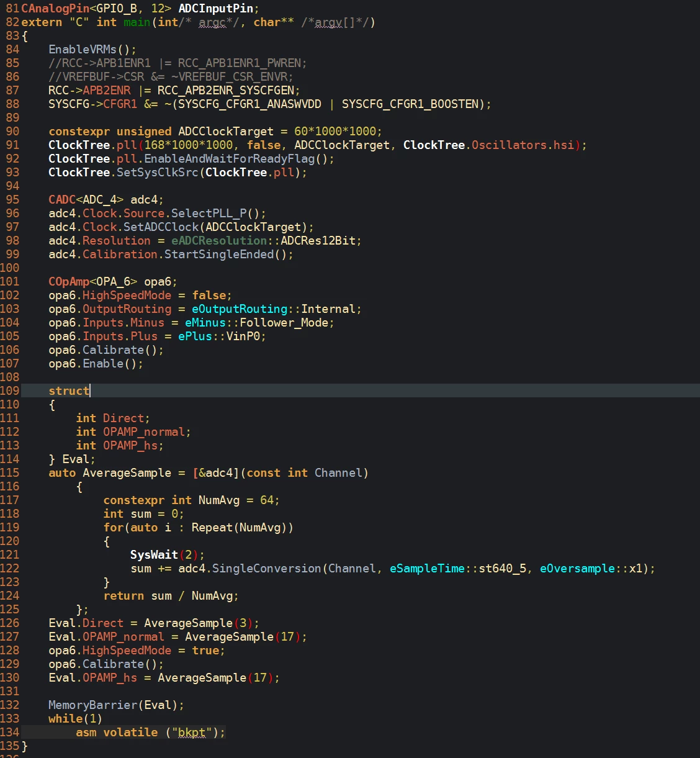700x758 pixels.
Task: Click line number 90 in the gutter
Action: [x=13, y=131]
